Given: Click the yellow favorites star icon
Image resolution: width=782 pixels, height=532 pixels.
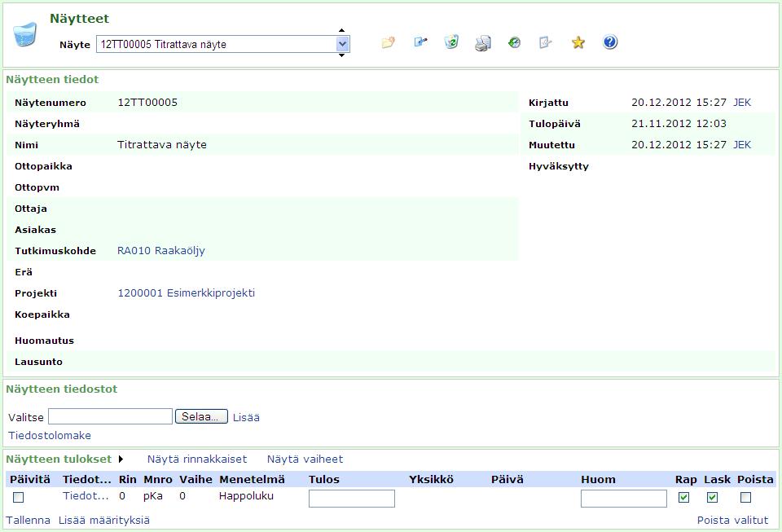Looking at the screenshot, I should 578,42.
